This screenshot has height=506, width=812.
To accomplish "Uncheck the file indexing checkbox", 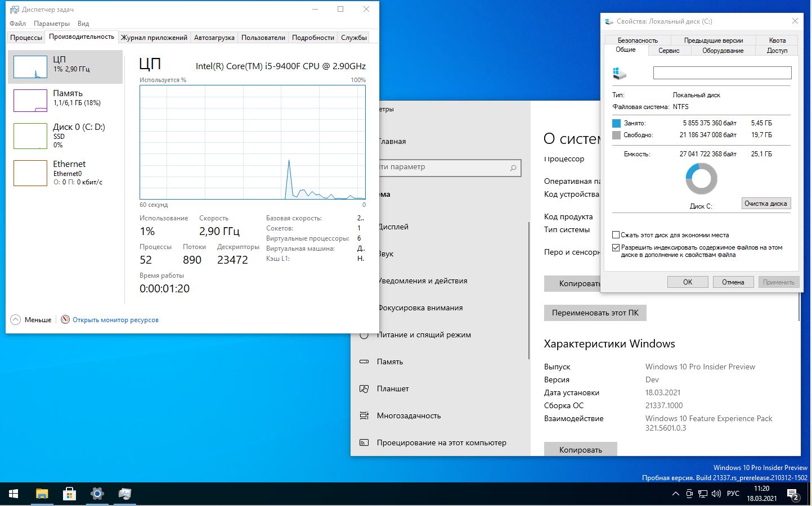I will point(616,247).
